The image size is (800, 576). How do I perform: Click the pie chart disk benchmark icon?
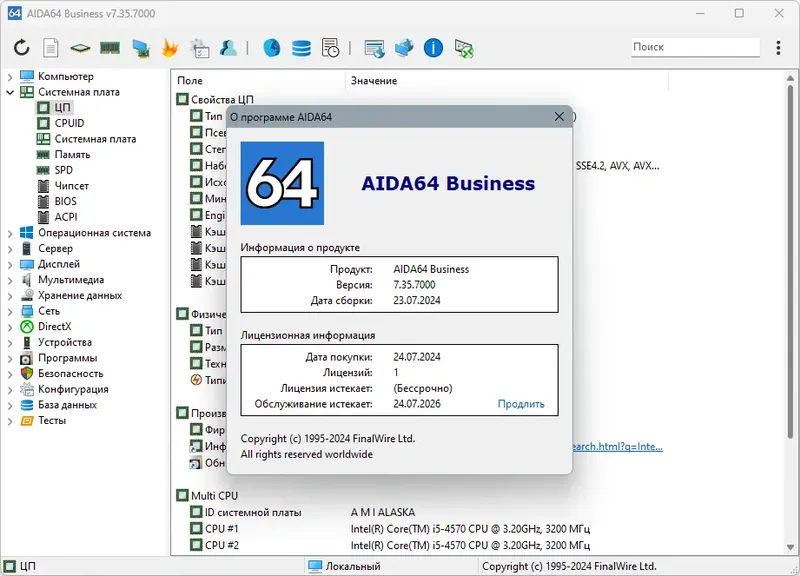[270, 47]
